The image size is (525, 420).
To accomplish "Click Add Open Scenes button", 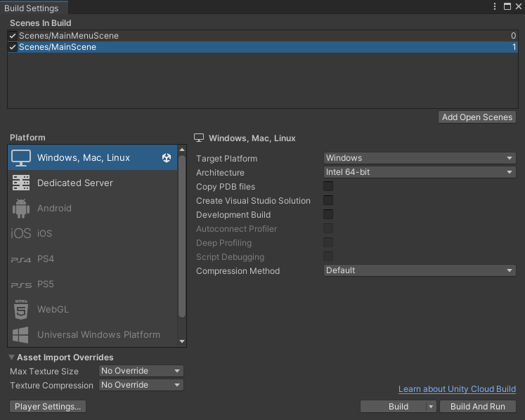I will point(477,117).
